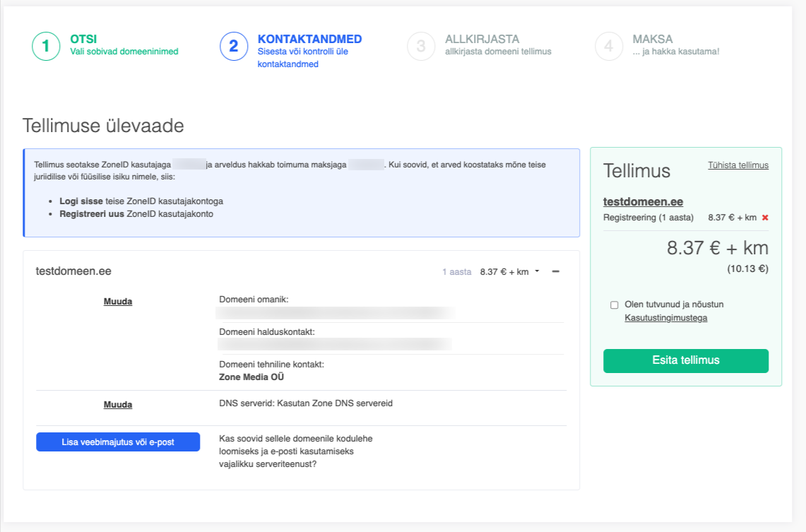Click the step 2 circle for KONTAKTANDMED
The image size is (806, 532).
tap(234, 47)
